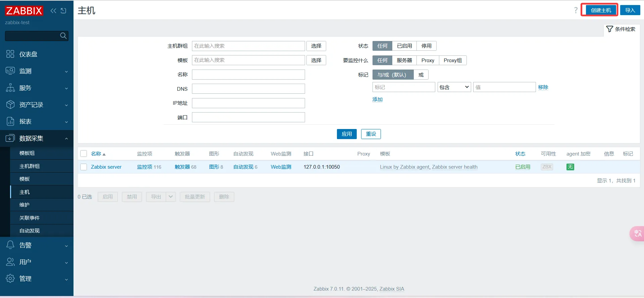Open the 维护 submenu item
644x298 pixels.
tap(42, 205)
